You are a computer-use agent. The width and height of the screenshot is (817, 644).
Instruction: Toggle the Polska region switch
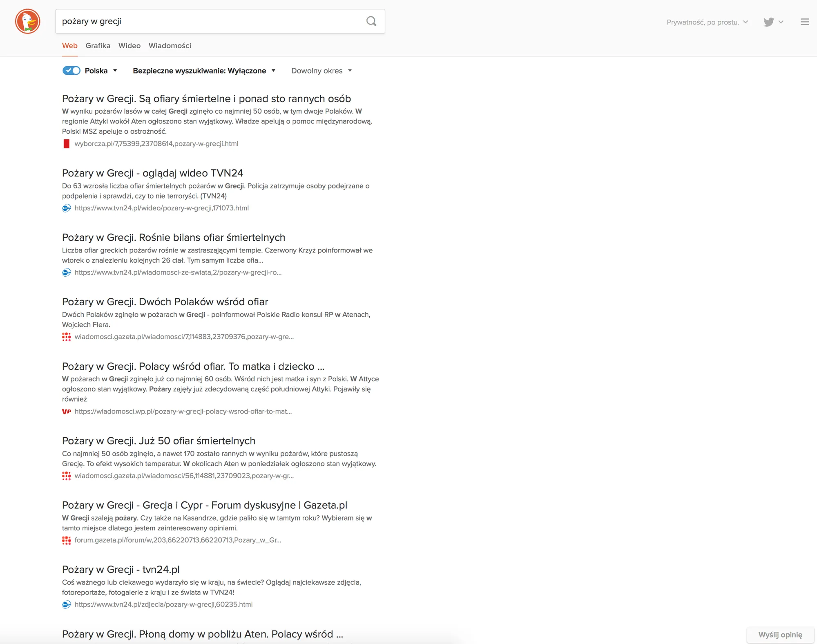(71, 71)
